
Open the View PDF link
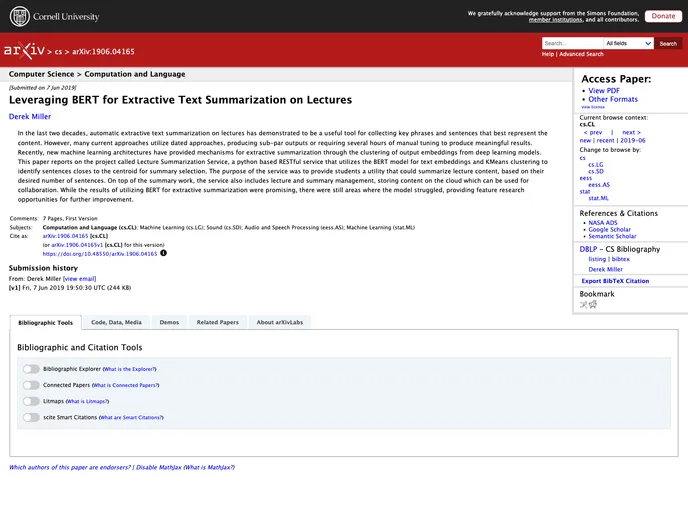pyautogui.click(x=604, y=90)
